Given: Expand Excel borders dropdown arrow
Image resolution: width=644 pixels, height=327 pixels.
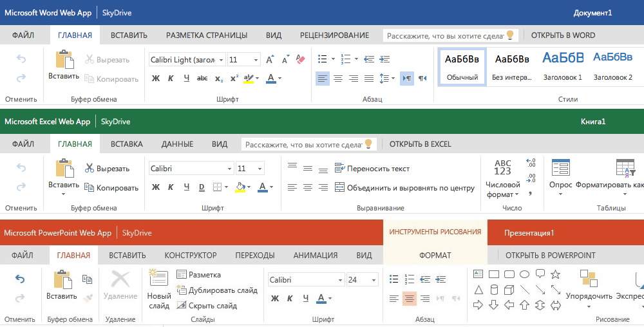Looking at the screenshot, I should point(226,187).
